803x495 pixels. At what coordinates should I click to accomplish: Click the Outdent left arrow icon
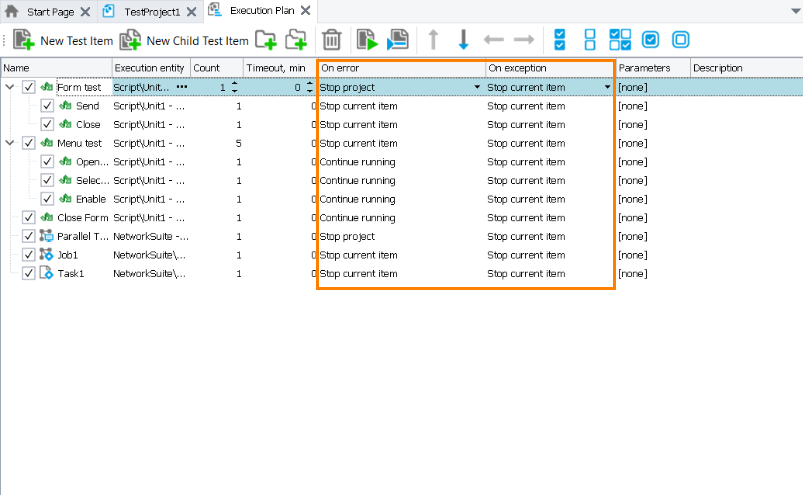coord(494,40)
